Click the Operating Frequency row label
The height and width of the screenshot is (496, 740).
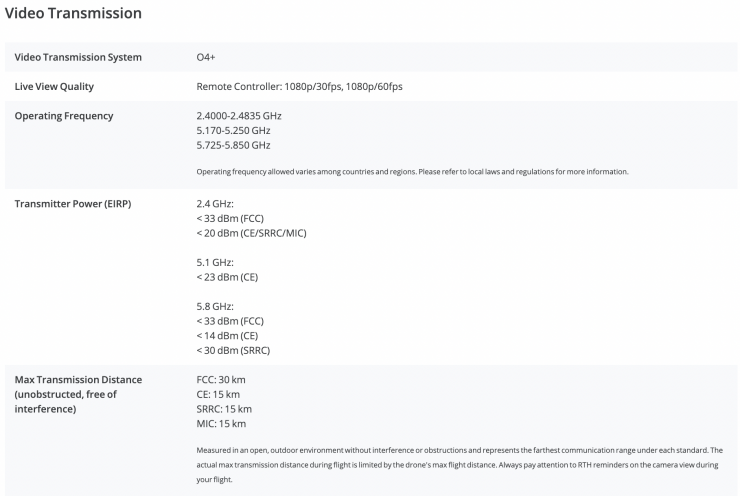coord(63,116)
